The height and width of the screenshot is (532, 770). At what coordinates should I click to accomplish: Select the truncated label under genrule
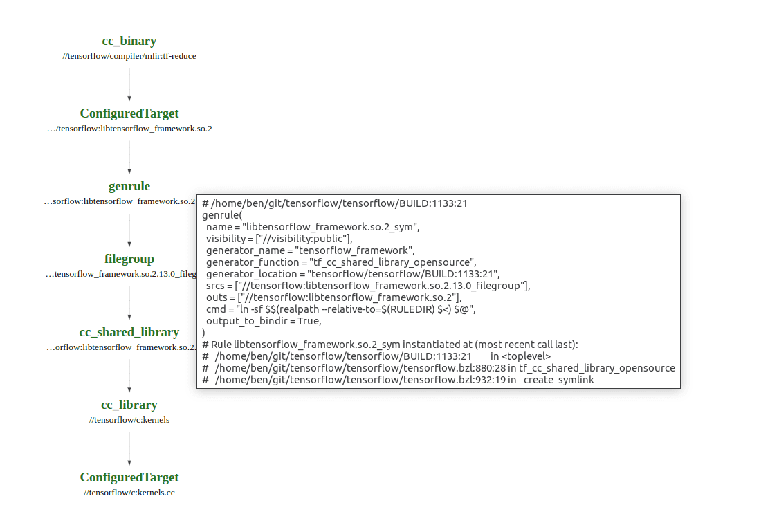coord(121,201)
